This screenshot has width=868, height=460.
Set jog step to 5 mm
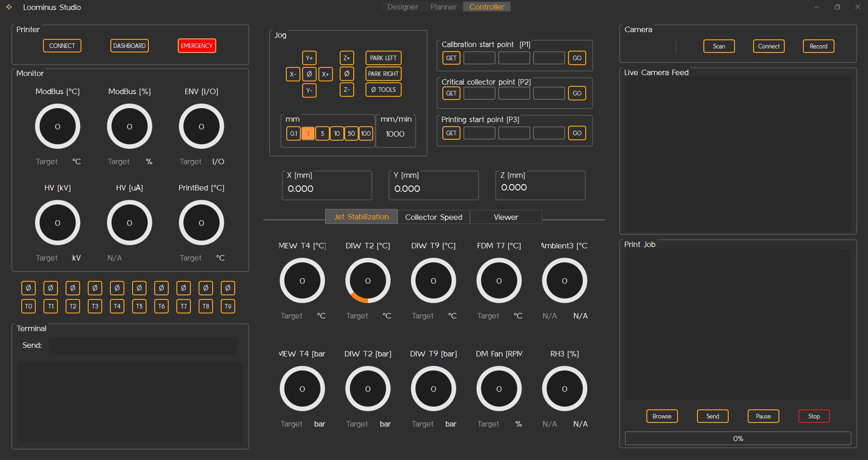point(323,133)
